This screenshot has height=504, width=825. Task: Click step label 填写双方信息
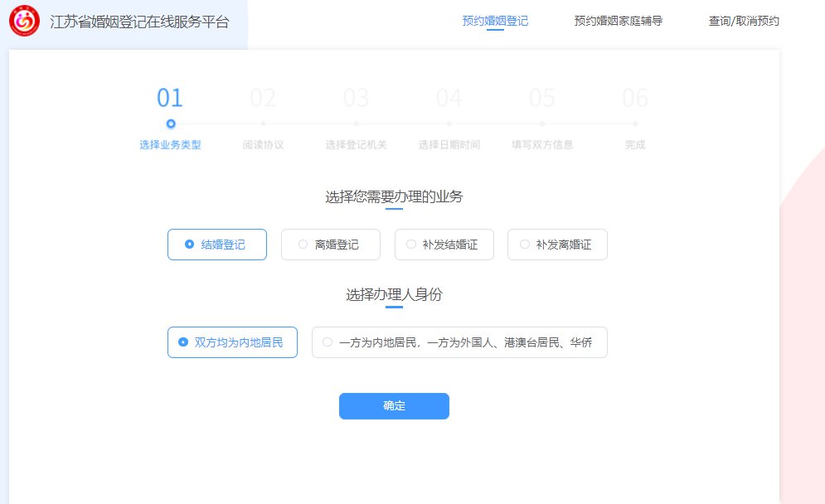[542, 145]
